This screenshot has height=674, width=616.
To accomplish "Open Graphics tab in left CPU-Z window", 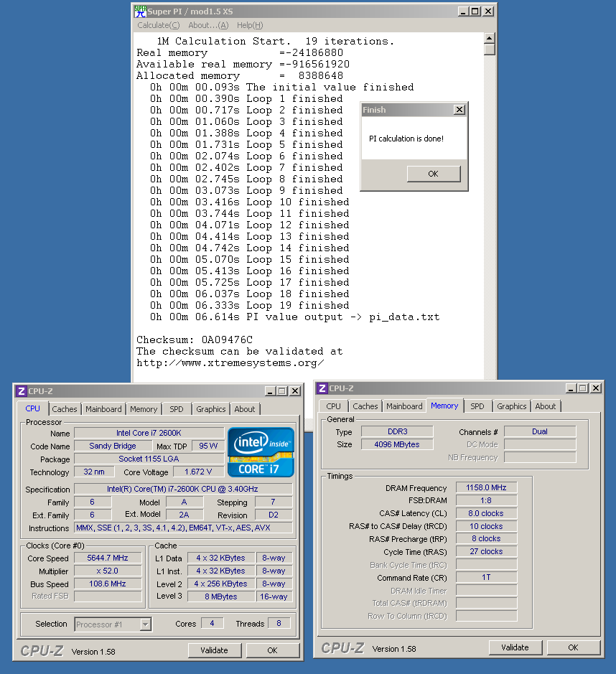I will (x=210, y=409).
